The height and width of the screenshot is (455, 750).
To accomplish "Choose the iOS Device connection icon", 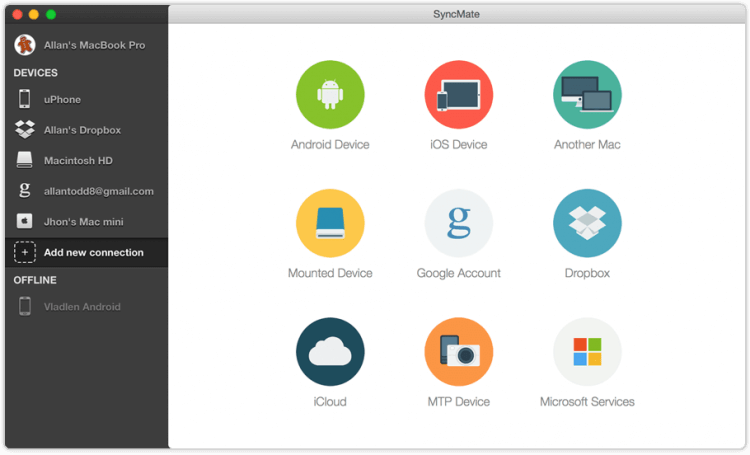I will coord(459,95).
